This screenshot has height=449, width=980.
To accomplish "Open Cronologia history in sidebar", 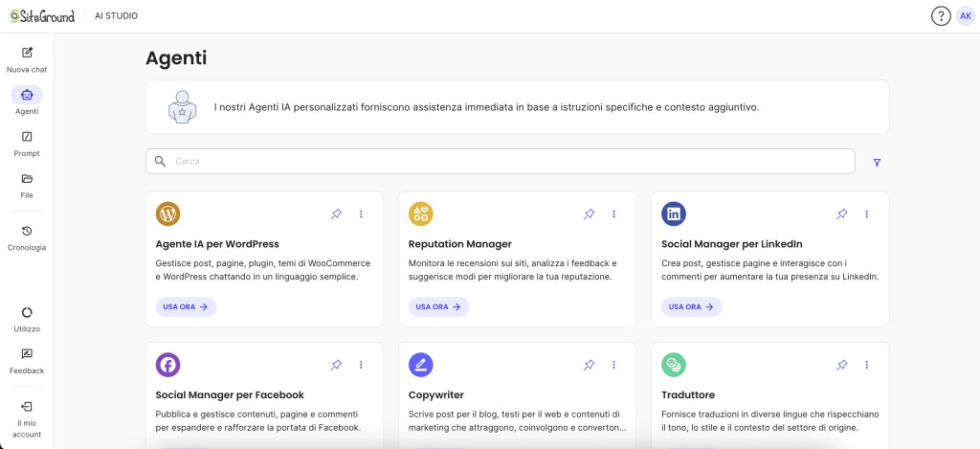I will pos(27,238).
